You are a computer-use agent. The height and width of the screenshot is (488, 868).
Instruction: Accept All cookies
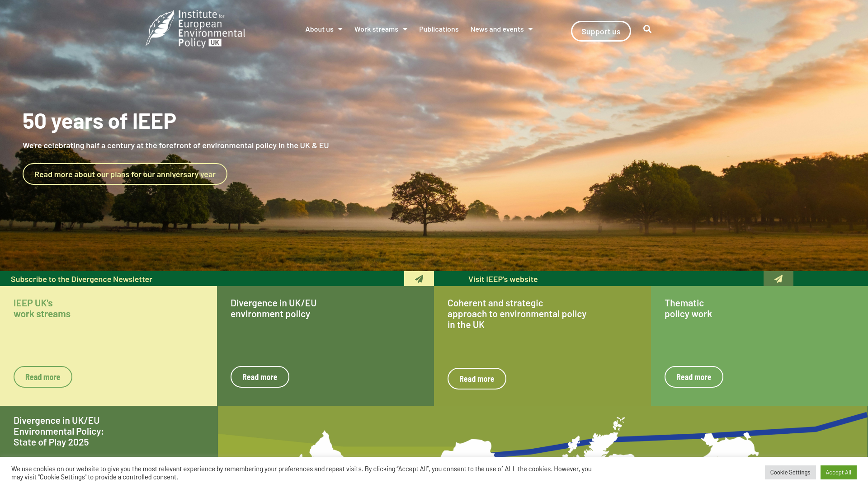[x=839, y=472]
